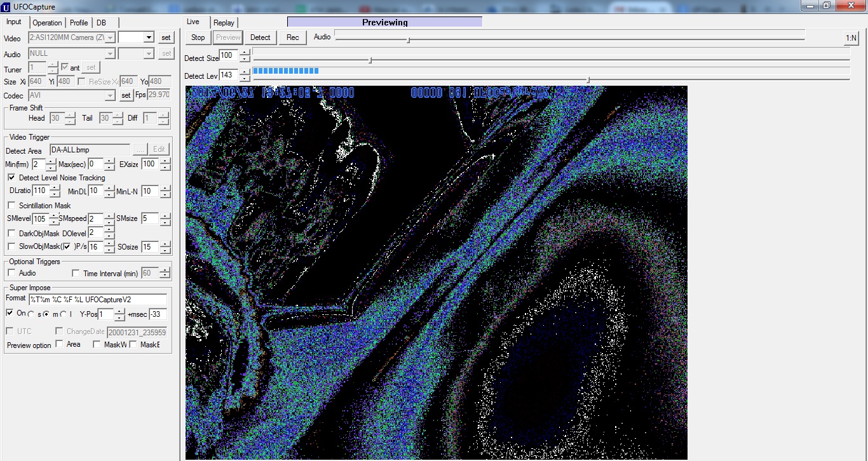
Task: Increase Min(frm) value using up arrow
Action: (x=51, y=161)
